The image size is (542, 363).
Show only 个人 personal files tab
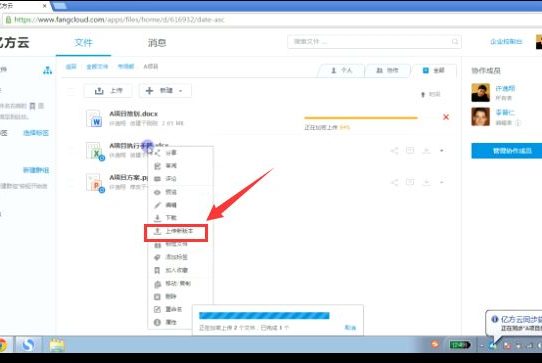click(x=342, y=71)
